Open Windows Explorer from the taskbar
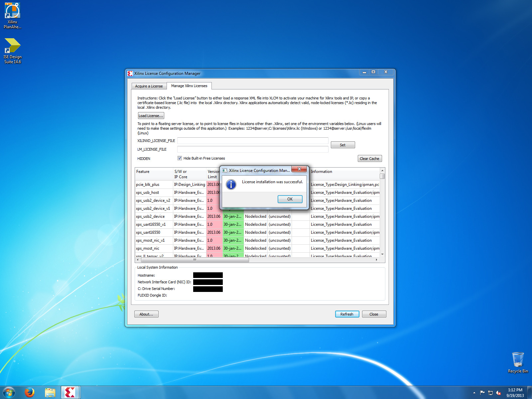The width and height of the screenshot is (532, 399). coord(50,392)
